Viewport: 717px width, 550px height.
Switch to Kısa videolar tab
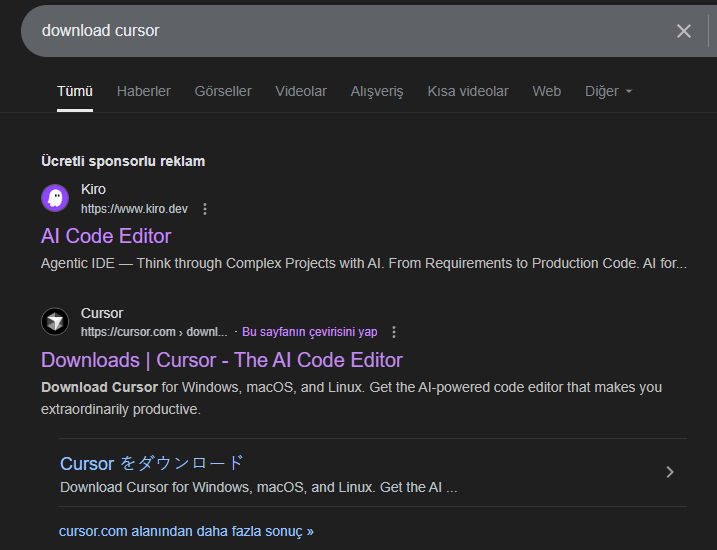[x=468, y=91]
